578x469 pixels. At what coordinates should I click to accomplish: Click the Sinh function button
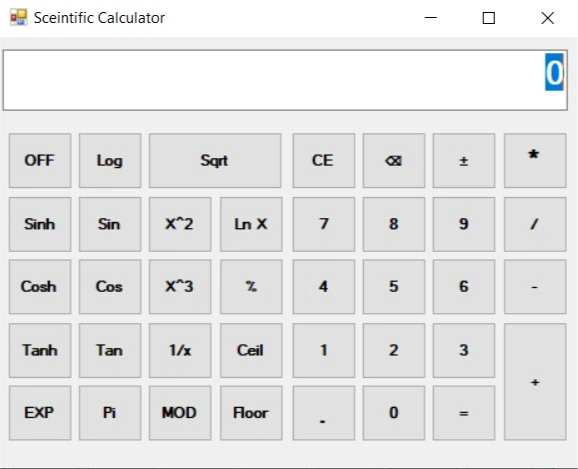coord(40,224)
